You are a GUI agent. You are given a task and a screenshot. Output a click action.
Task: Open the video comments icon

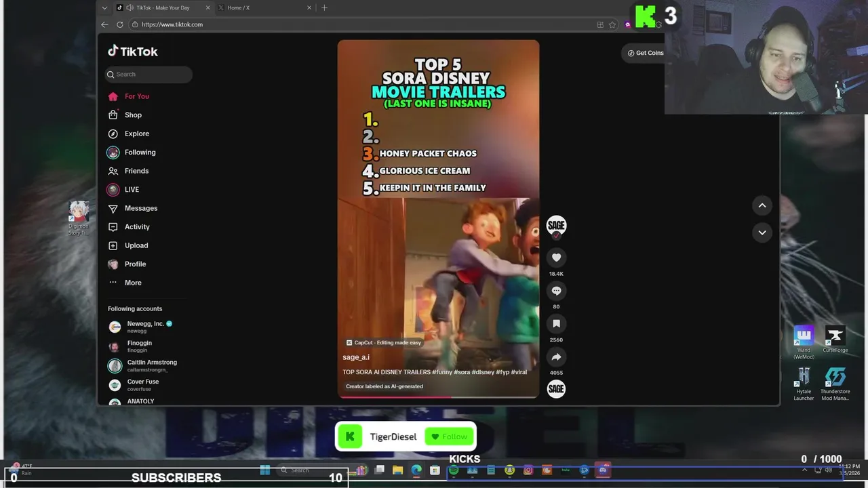(556, 291)
